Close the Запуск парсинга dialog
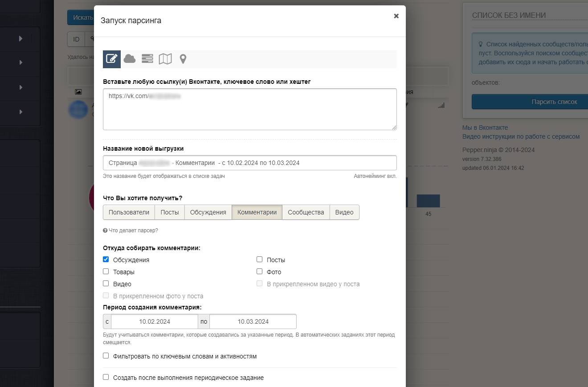The height and width of the screenshot is (387, 588). pos(396,16)
